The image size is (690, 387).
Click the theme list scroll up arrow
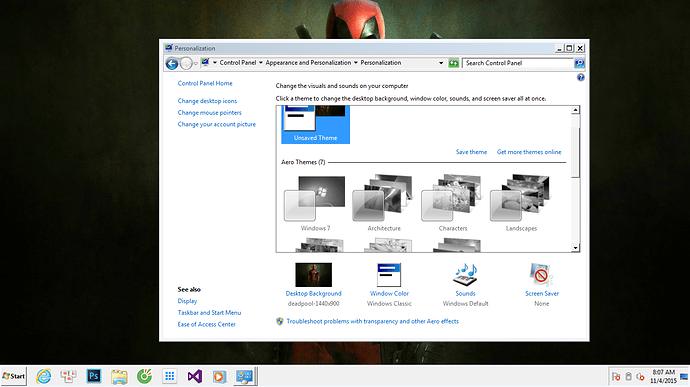coord(575,110)
